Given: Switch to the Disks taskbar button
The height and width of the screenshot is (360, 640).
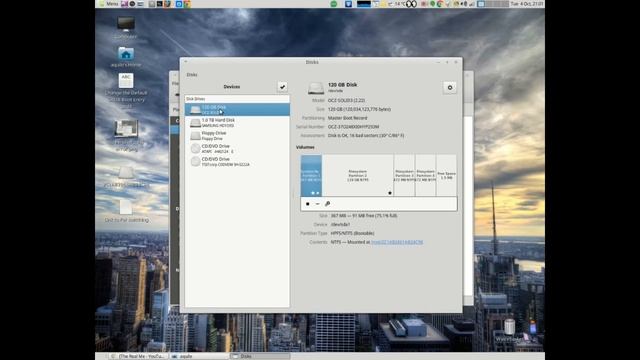Looking at the screenshot, I should coord(260,356).
